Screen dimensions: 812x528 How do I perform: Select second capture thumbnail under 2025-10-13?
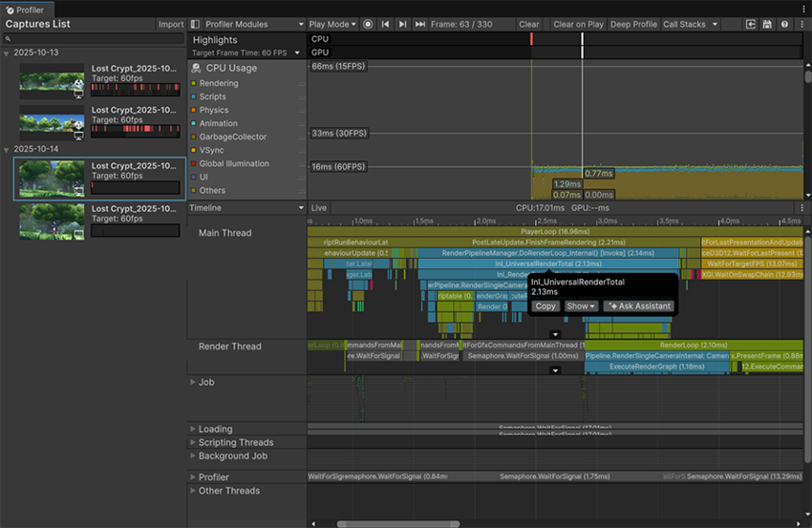click(52, 122)
